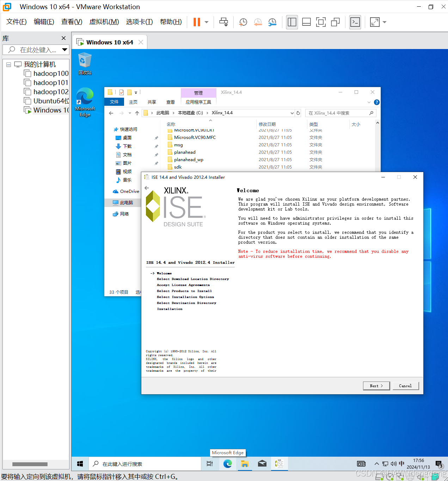Select the Microsoft.VC90.MFC folder

click(195, 138)
